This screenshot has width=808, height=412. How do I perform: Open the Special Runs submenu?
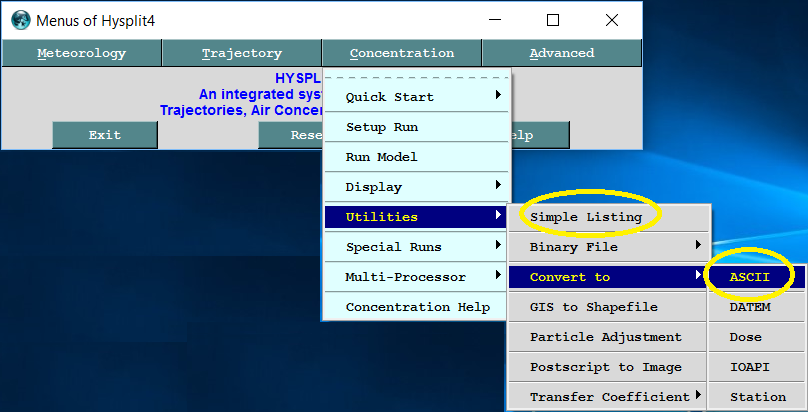point(416,247)
